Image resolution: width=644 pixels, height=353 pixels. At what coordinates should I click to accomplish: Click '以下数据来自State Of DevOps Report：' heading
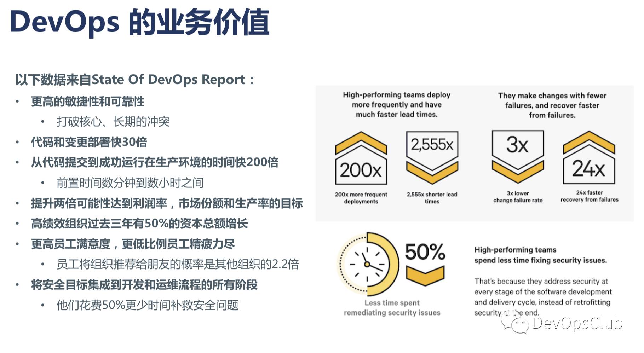tap(135, 80)
